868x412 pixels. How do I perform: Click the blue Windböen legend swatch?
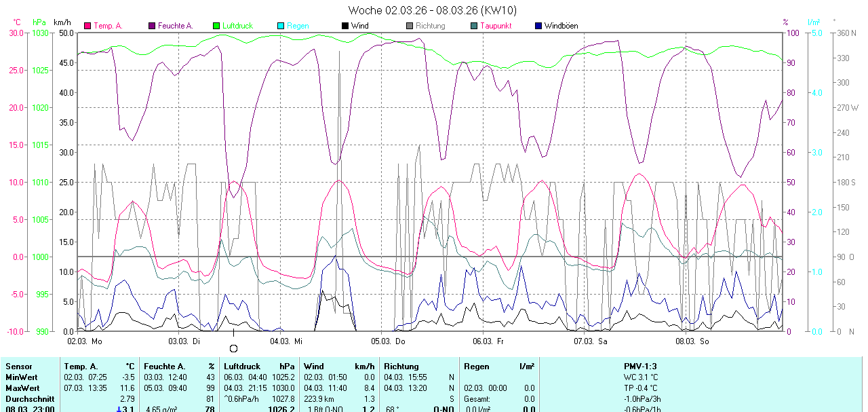[538, 26]
